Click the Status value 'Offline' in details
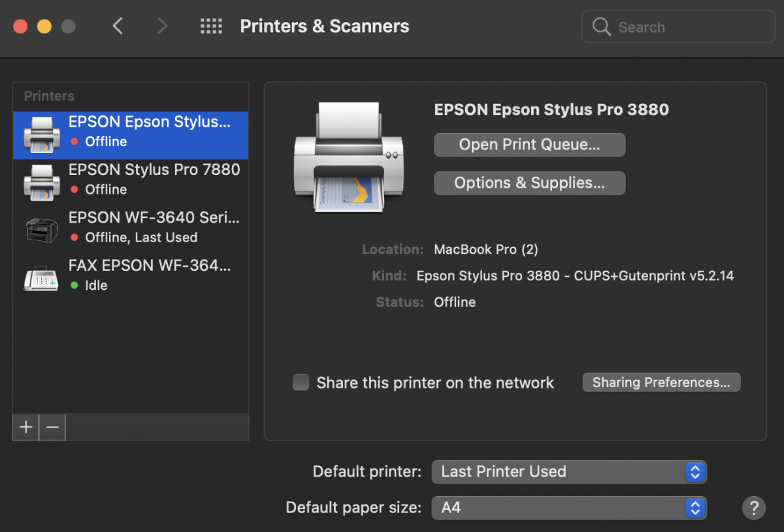Viewport: 784px width, 532px height. (455, 302)
